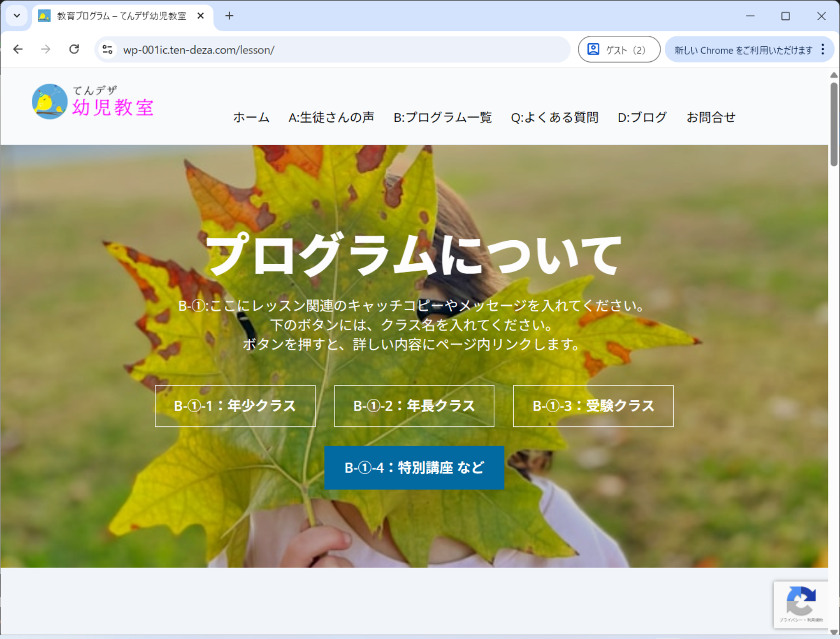
Task: Click the B-①-3：受験クラス button
Action: (593, 406)
